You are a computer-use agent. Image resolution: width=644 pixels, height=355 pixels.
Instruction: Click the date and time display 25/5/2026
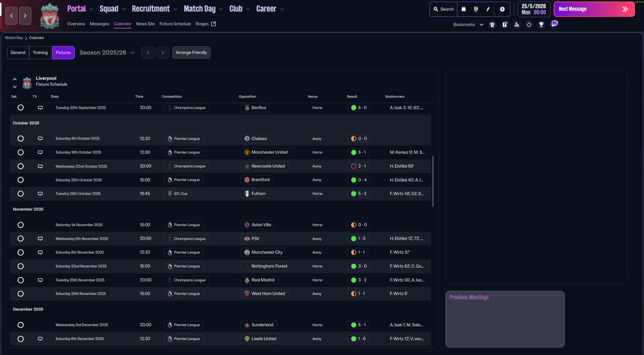(533, 9)
